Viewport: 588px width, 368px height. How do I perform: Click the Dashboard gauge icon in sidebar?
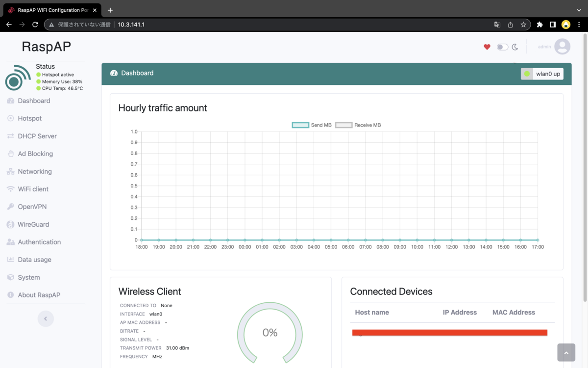point(10,101)
